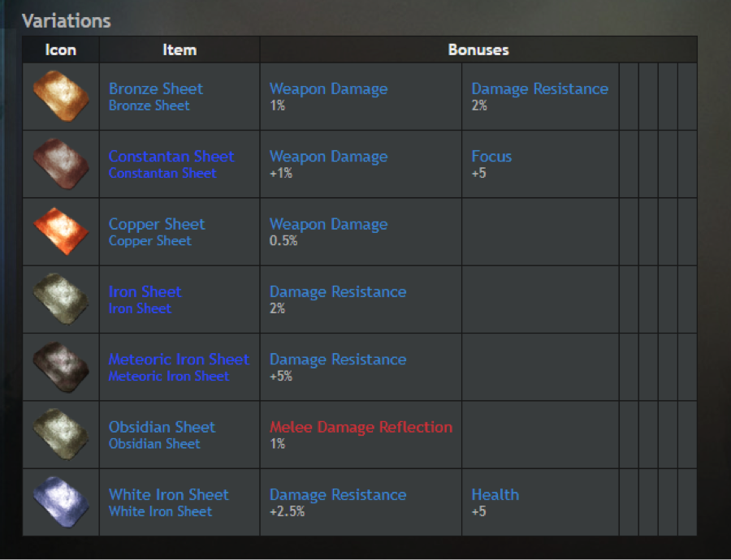Click Health bonus link in White Iron row

click(495, 494)
